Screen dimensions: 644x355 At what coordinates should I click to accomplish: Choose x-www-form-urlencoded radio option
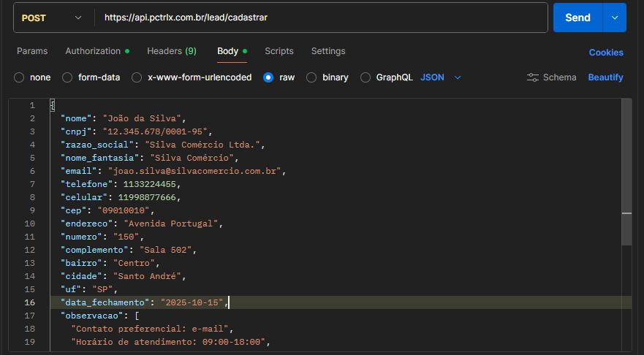tap(137, 77)
